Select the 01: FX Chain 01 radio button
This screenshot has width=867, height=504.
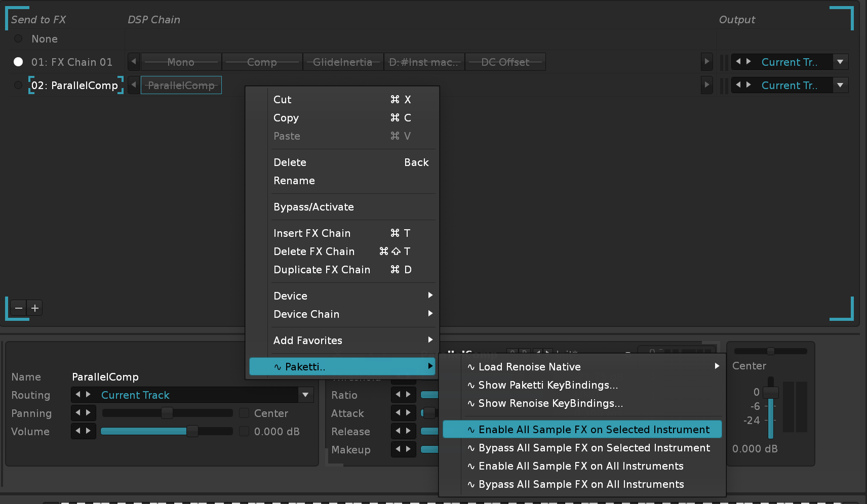pos(18,62)
